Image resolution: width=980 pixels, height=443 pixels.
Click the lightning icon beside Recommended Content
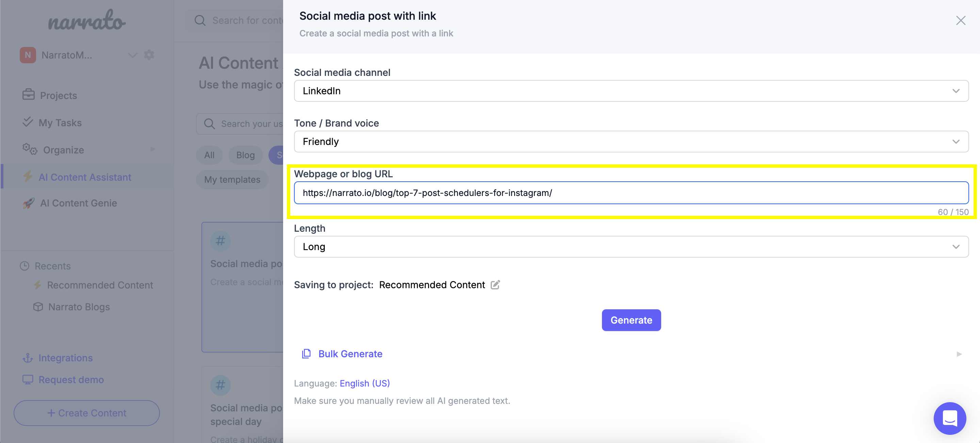coord(37,284)
